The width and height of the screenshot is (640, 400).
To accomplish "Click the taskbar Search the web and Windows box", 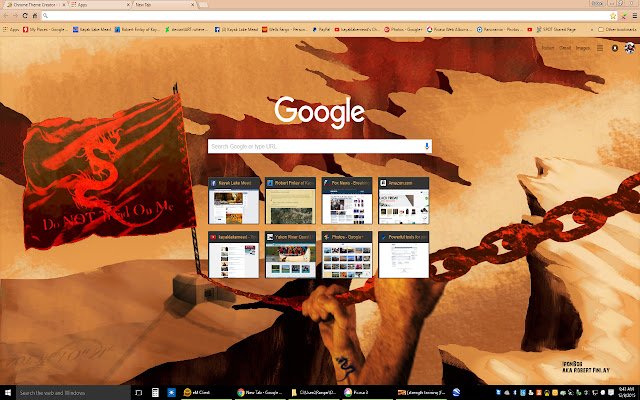I will coord(73,393).
